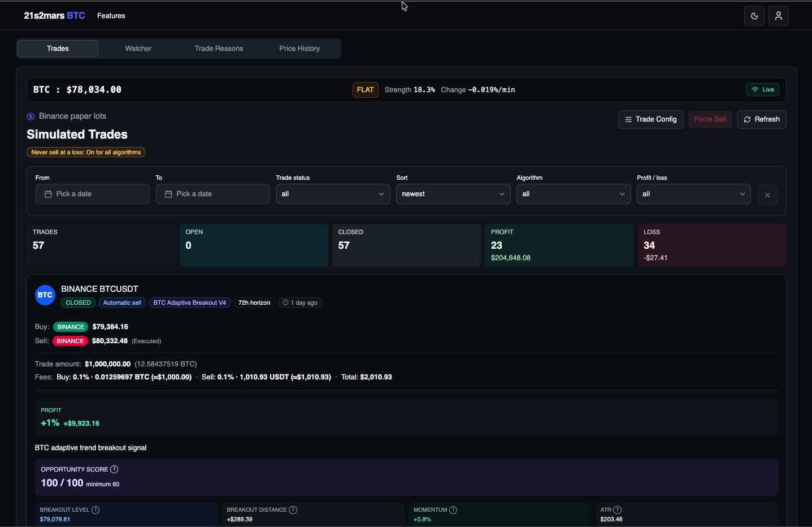The height and width of the screenshot is (527, 812).
Task: Click the clock icon in 1 day ago
Action: click(285, 303)
